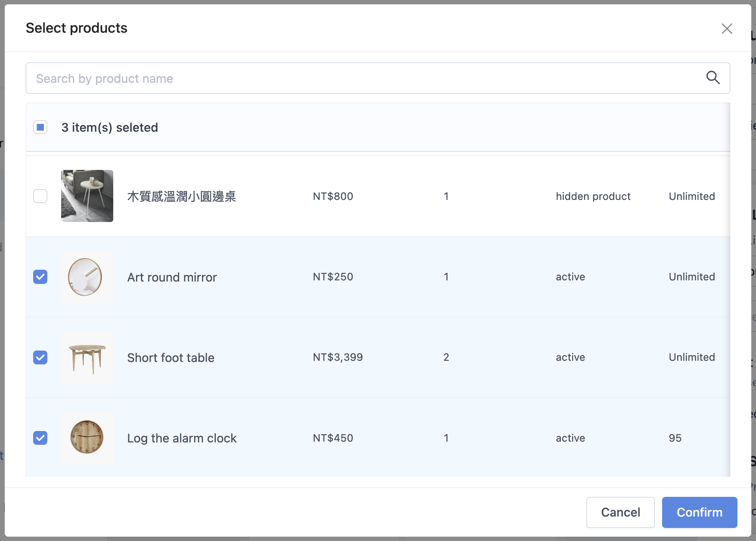Screen dimensions: 756x541
Task: Click the short foot table thumbnail
Action: tap(87, 357)
